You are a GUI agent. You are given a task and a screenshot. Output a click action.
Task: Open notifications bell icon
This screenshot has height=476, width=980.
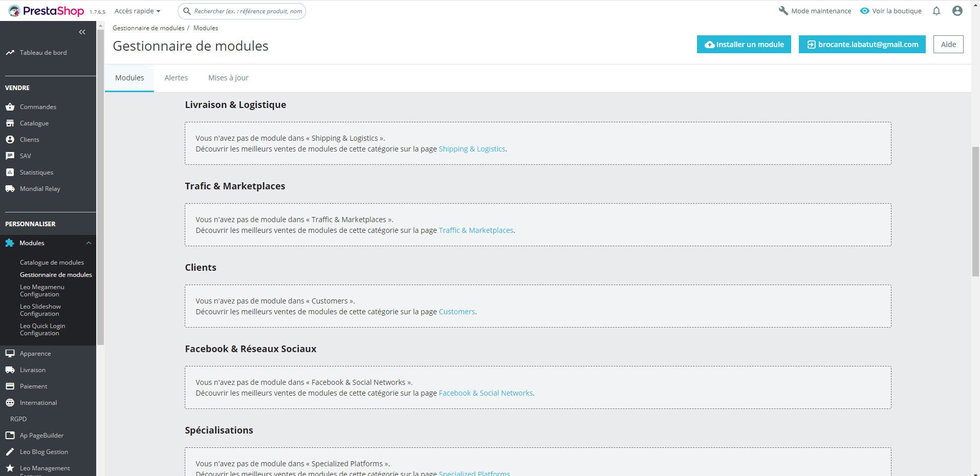click(937, 11)
